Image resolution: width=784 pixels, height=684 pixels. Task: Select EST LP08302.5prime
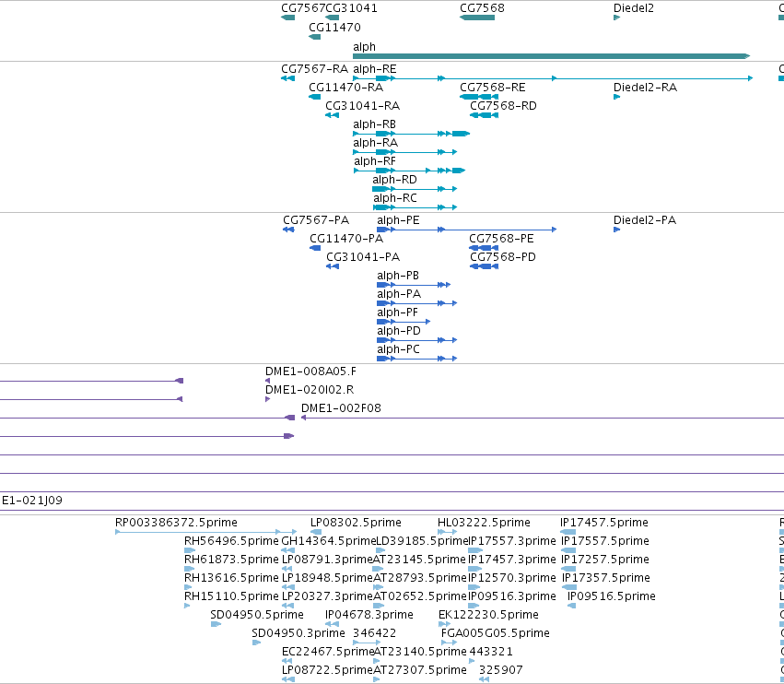click(315, 532)
